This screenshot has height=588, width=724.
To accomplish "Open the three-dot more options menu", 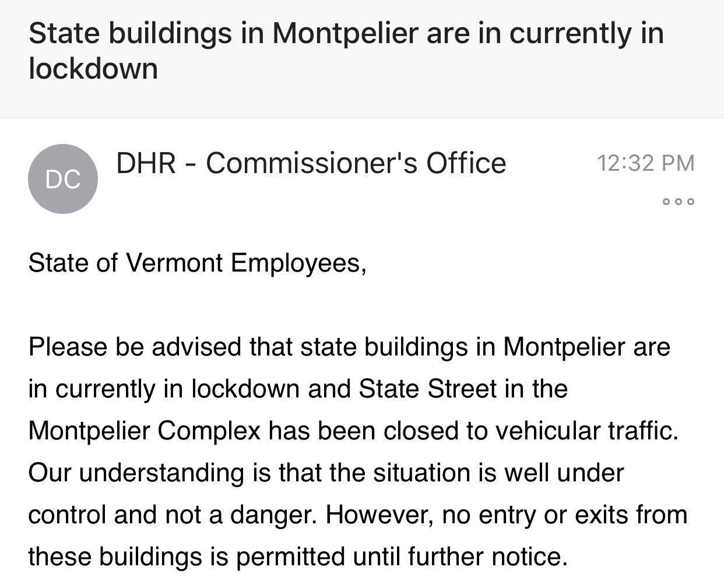I will (679, 202).
